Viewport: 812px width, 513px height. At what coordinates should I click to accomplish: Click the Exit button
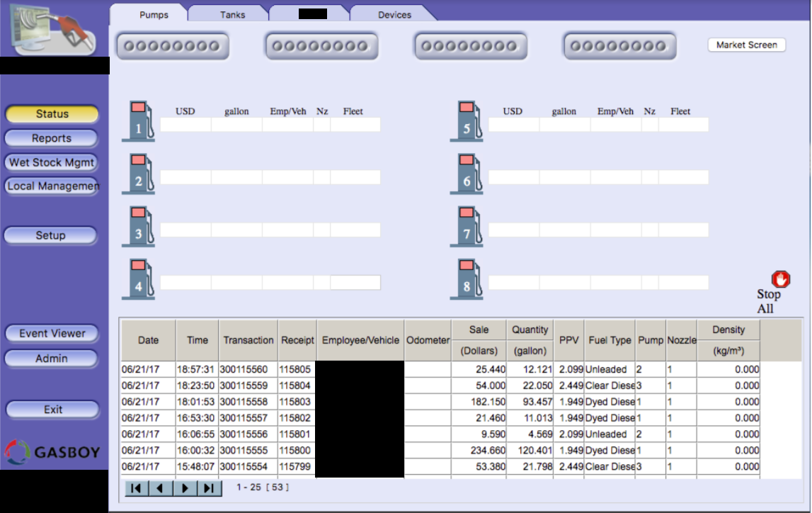[x=53, y=410]
